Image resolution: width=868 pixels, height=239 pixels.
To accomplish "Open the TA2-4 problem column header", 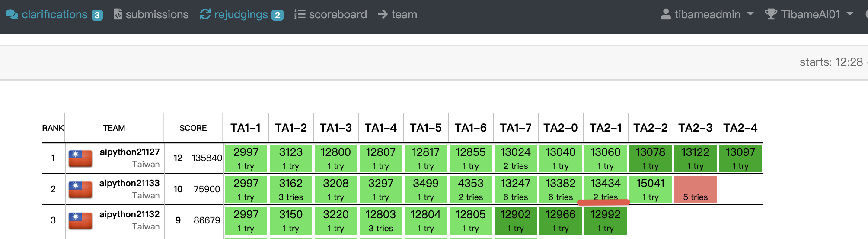I will pyautogui.click(x=740, y=128).
